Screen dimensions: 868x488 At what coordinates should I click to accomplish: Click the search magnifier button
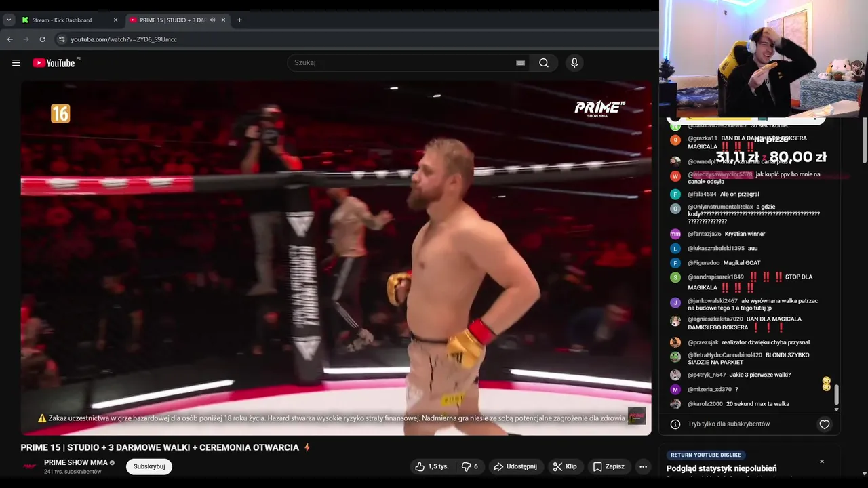coord(544,63)
